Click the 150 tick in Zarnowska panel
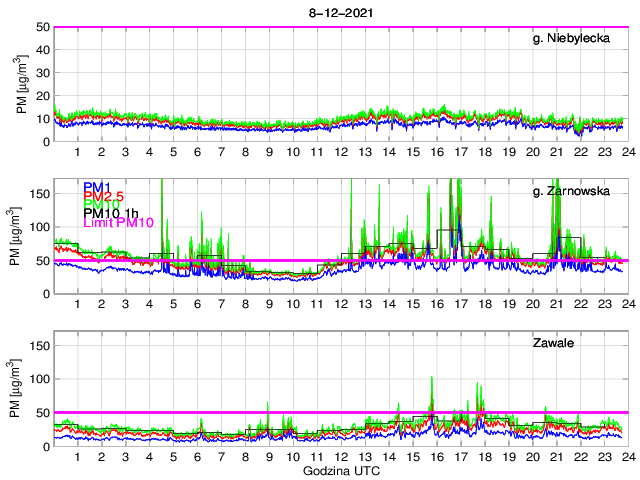The width and height of the screenshot is (640, 480). [38, 193]
